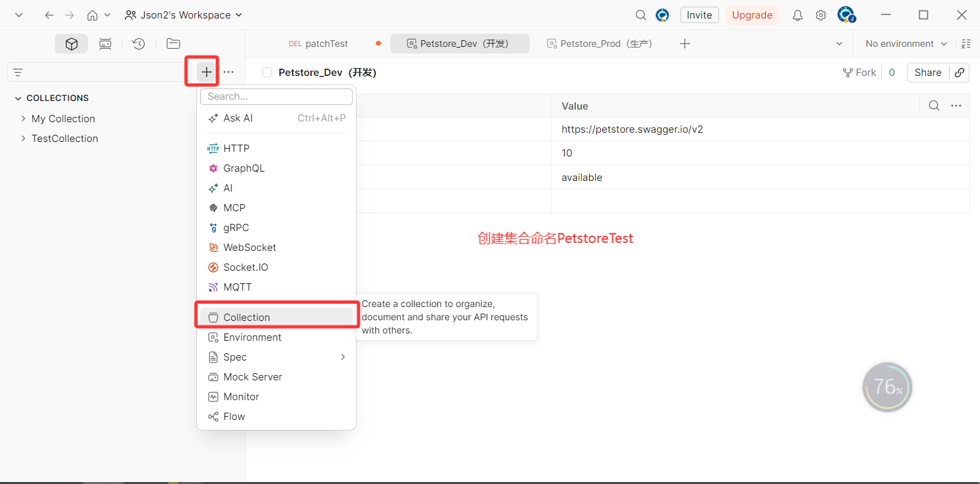Click the Upgrade button
The image size is (980, 484).
(752, 15)
